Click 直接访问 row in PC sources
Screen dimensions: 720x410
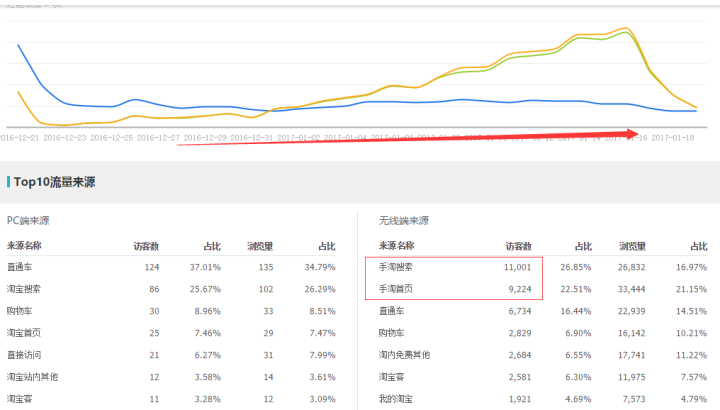pos(24,354)
